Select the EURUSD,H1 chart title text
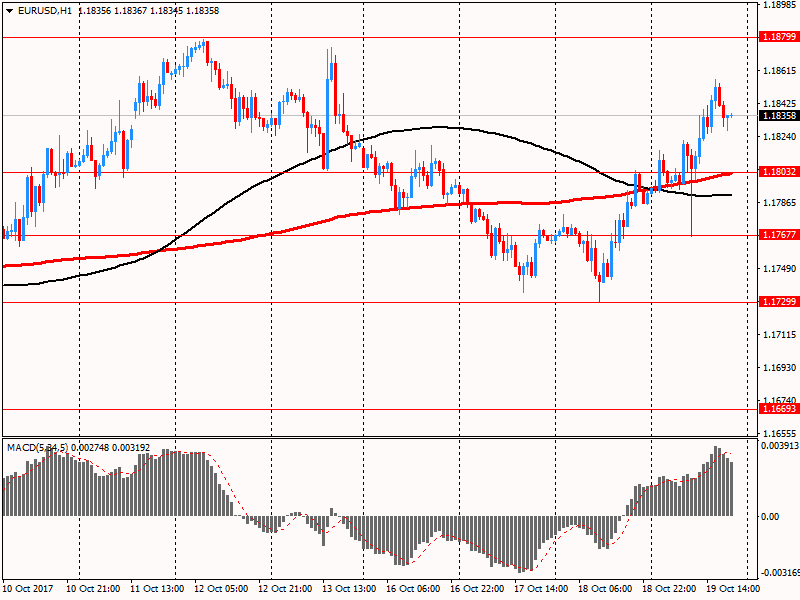Screen dimensions: 800x600 [x=45, y=11]
